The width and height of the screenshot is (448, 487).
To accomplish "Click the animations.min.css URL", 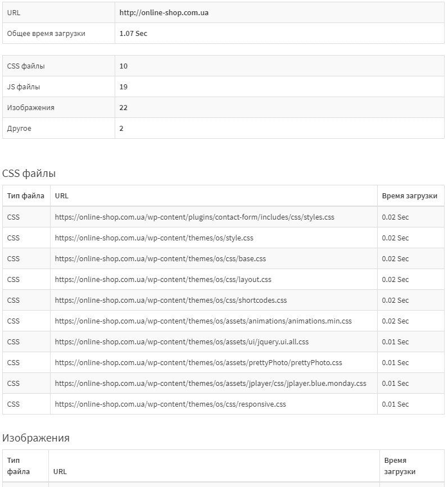I will click(203, 321).
